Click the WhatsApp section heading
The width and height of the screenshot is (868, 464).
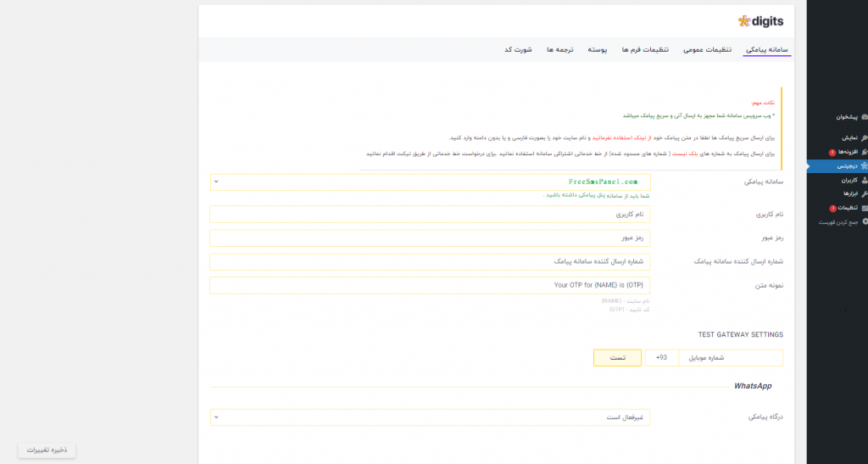[x=753, y=386]
